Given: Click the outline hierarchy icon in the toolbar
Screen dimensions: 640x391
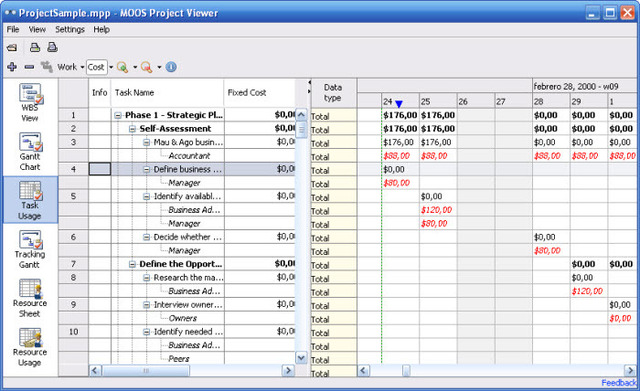Looking at the screenshot, I should pos(47,67).
